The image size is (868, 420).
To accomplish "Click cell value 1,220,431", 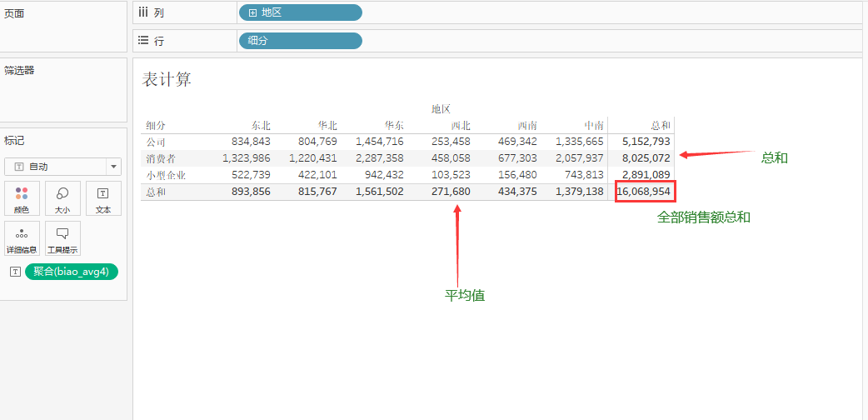I will (x=313, y=158).
